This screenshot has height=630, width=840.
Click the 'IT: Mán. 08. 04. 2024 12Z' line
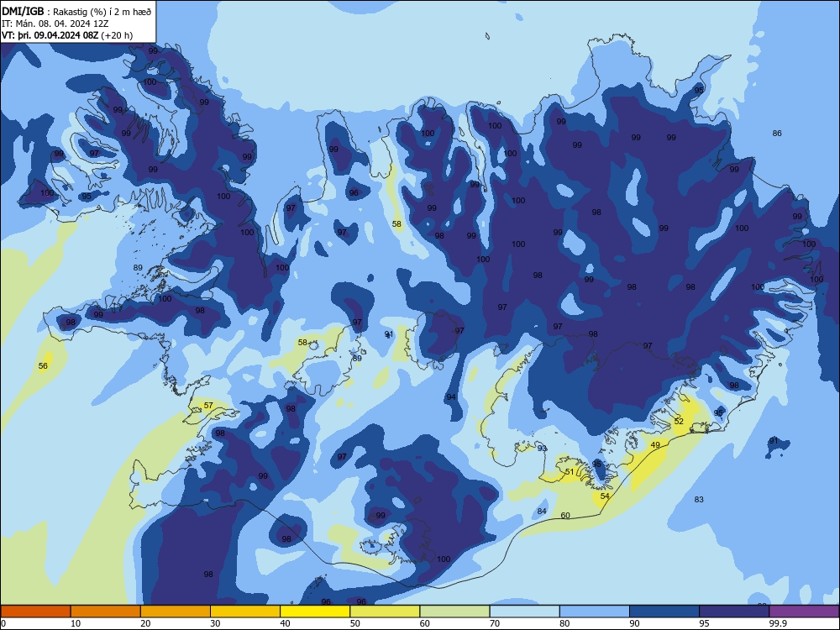click(55, 23)
